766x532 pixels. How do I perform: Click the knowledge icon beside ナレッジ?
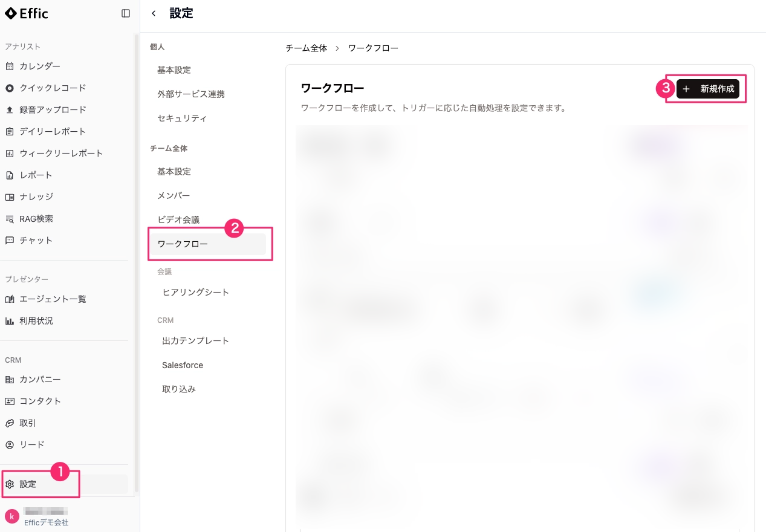point(10,196)
